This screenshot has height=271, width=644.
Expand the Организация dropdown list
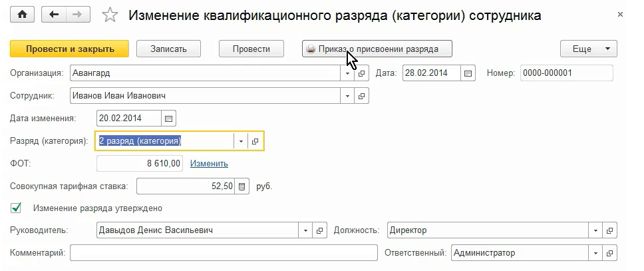coord(347,73)
